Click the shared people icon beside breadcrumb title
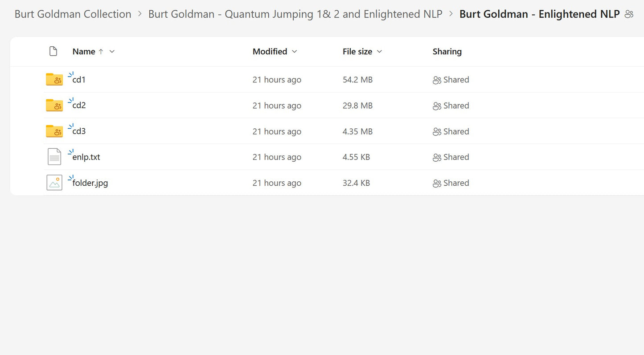The height and width of the screenshot is (355, 644). [629, 14]
